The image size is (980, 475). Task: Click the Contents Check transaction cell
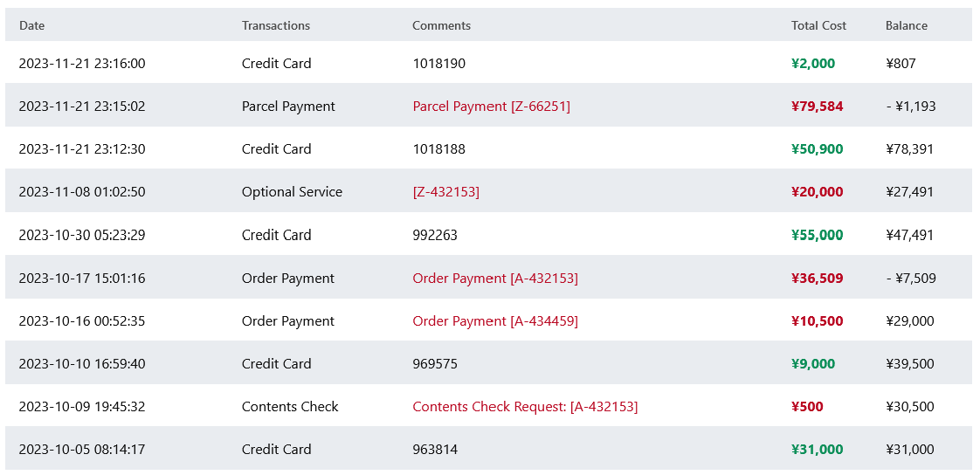(289, 407)
